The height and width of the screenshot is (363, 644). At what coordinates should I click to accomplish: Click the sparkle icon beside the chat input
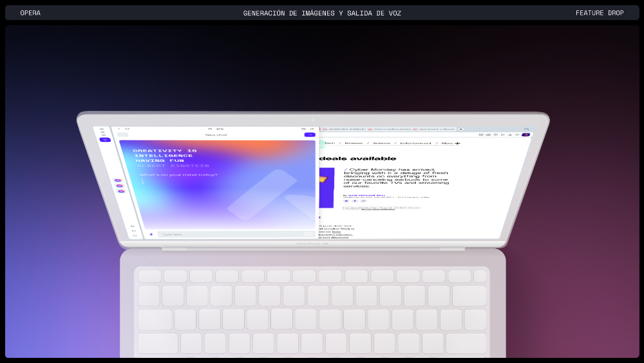click(x=151, y=234)
